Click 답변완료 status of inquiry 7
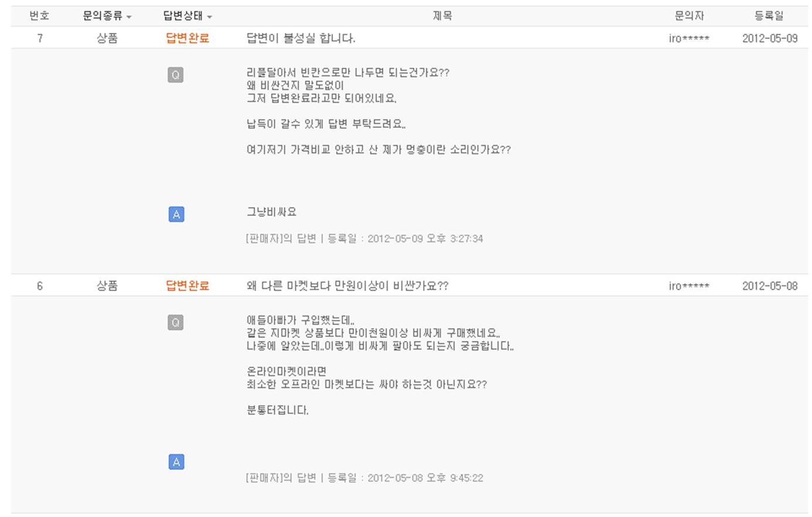The image size is (812, 517). 188,38
